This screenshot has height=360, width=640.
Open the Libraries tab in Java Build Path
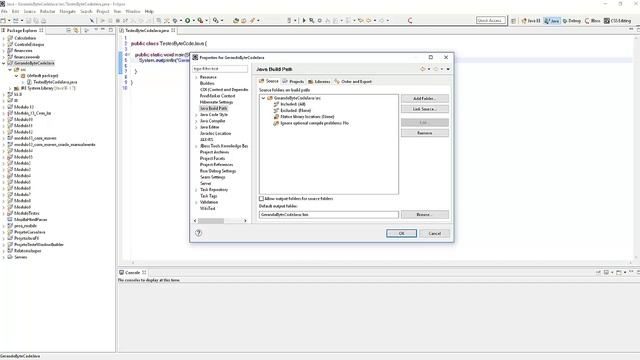tap(319, 81)
